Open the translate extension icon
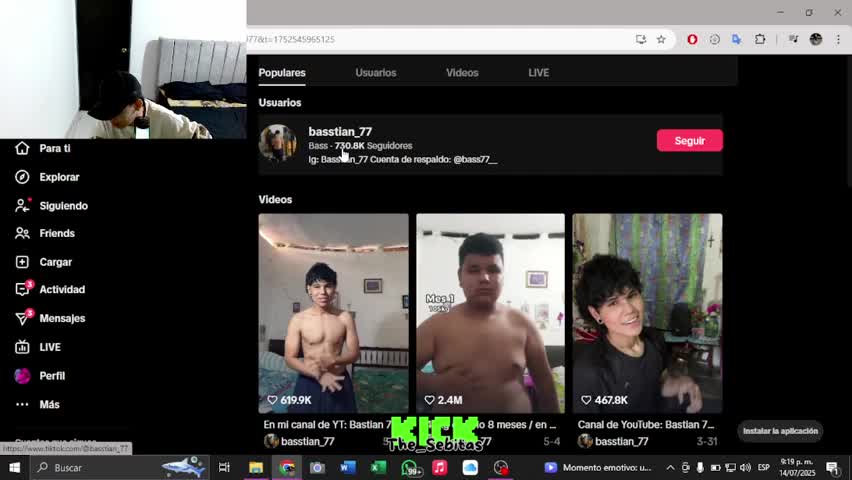The height and width of the screenshot is (480, 852). click(x=737, y=39)
